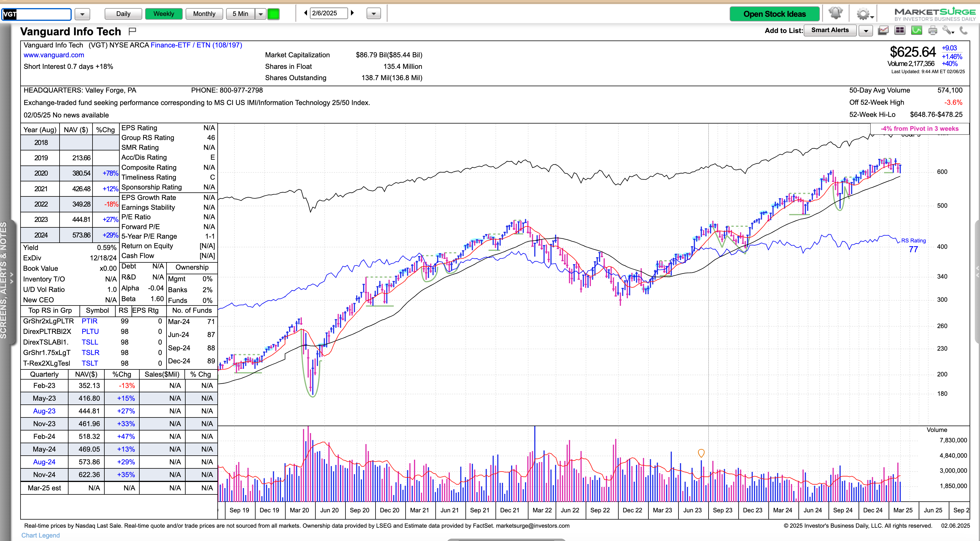The width and height of the screenshot is (980, 541).
Task: Open the www.vanguard.com link
Action: [x=54, y=55]
